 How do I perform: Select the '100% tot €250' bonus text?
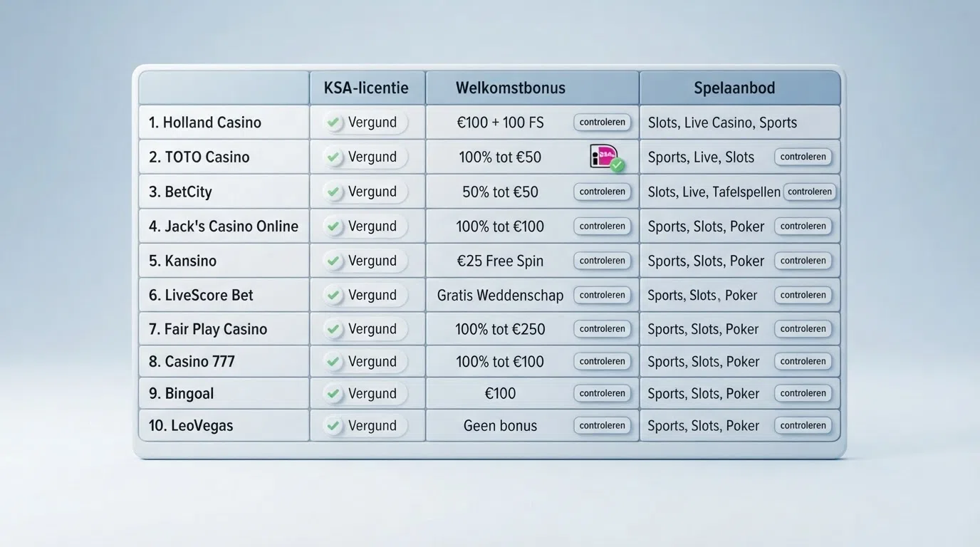(x=500, y=329)
